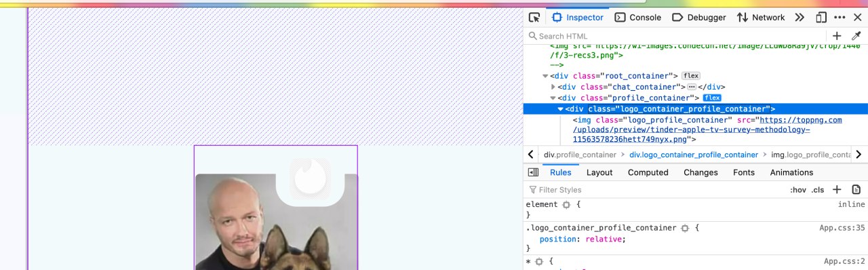Viewport: 868px width, 270px height.
Task: Toggle the .cls classes panel
Action: [818, 190]
